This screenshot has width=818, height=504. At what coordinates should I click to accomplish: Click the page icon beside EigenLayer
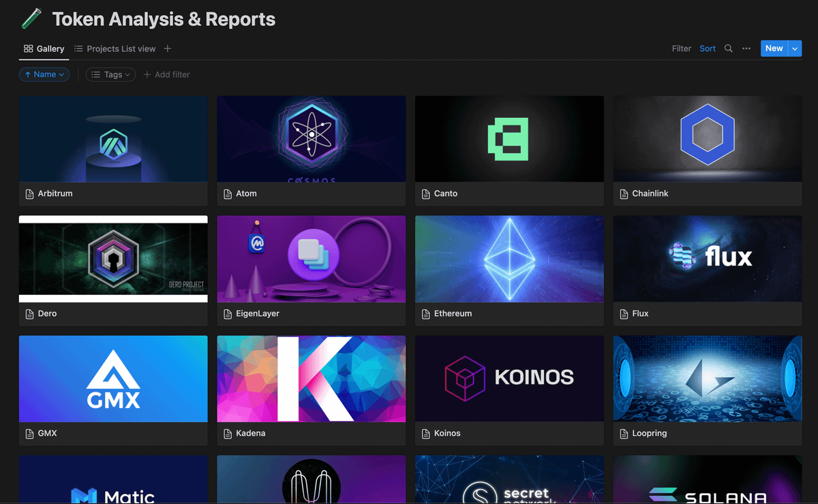tap(228, 314)
